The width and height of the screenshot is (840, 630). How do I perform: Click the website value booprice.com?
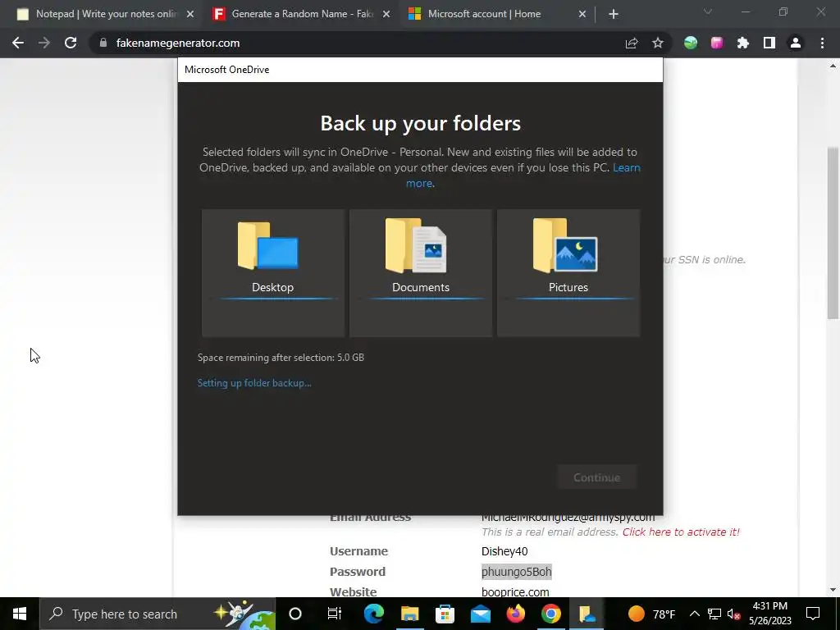click(515, 592)
